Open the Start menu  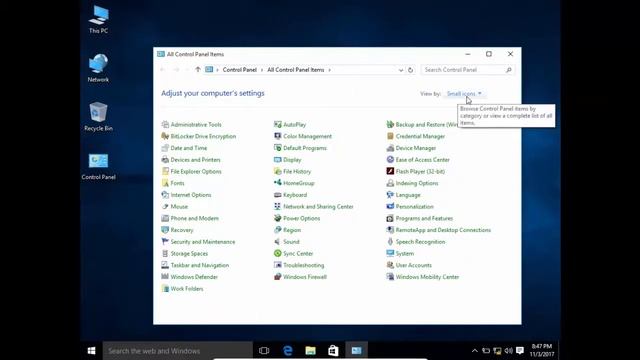pyautogui.click(x=91, y=351)
